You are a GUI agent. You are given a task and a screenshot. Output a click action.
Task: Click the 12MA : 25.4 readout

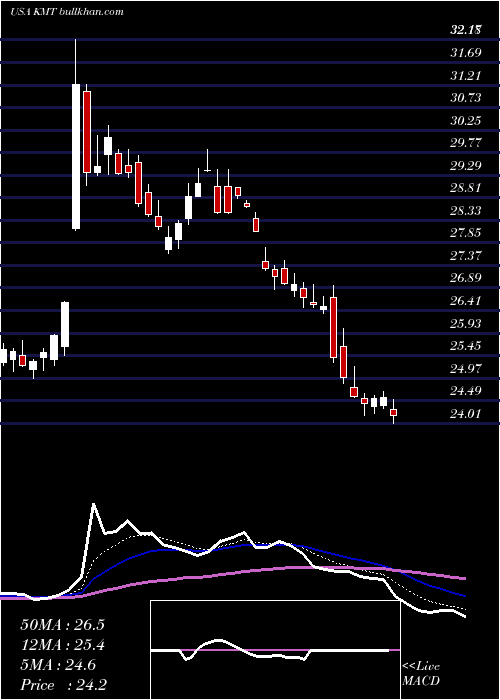point(62,645)
